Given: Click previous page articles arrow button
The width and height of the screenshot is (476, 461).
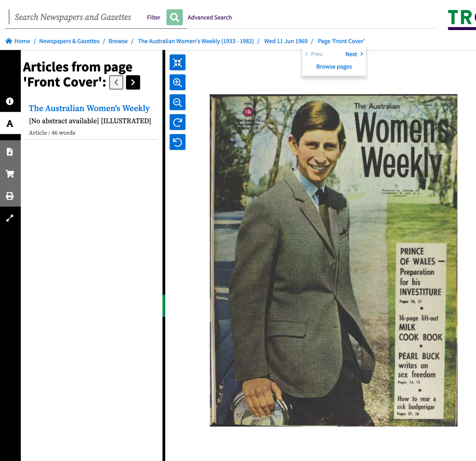Looking at the screenshot, I should click(x=116, y=82).
